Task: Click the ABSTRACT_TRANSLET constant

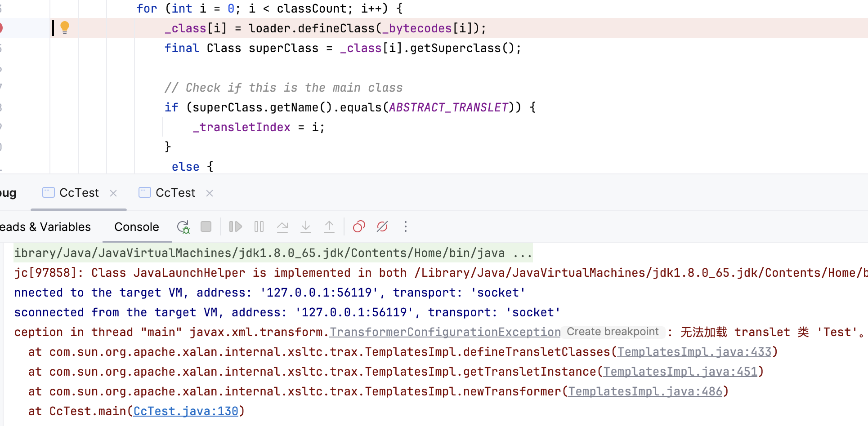Action: coord(449,107)
